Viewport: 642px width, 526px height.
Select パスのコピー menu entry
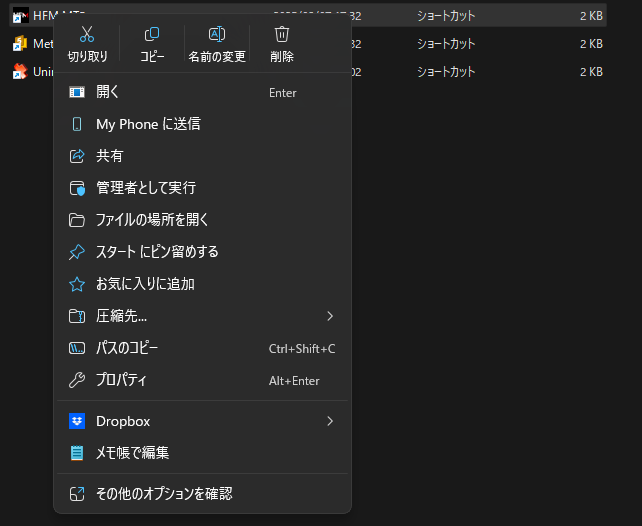click(127, 348)
